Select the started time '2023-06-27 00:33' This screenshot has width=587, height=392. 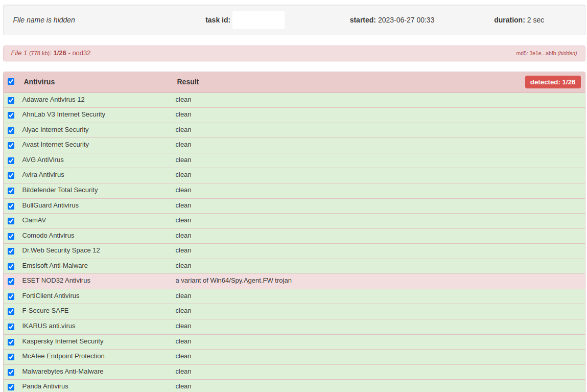(406, 20)
